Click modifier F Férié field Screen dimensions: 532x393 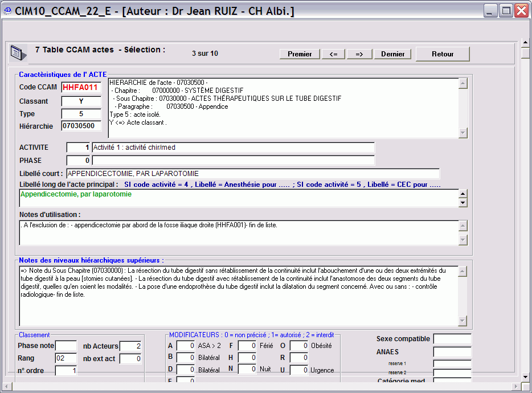(x=247, y=346)
